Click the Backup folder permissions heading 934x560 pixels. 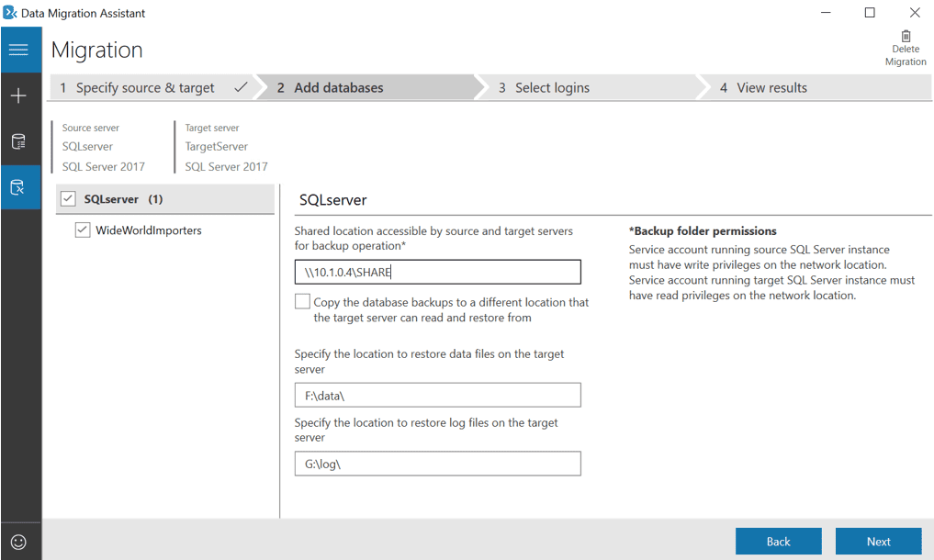coord(703,231)
